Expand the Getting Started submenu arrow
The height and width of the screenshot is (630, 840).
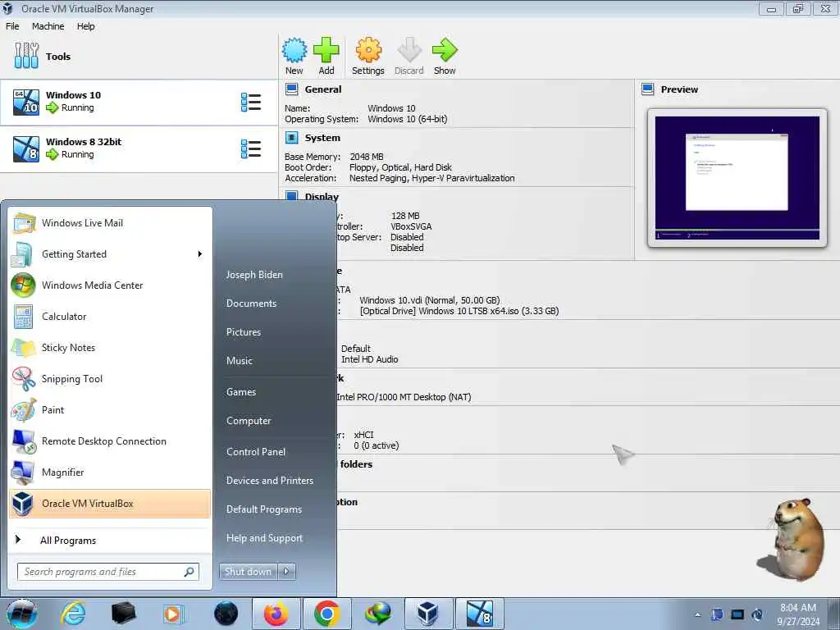(200, 254)
